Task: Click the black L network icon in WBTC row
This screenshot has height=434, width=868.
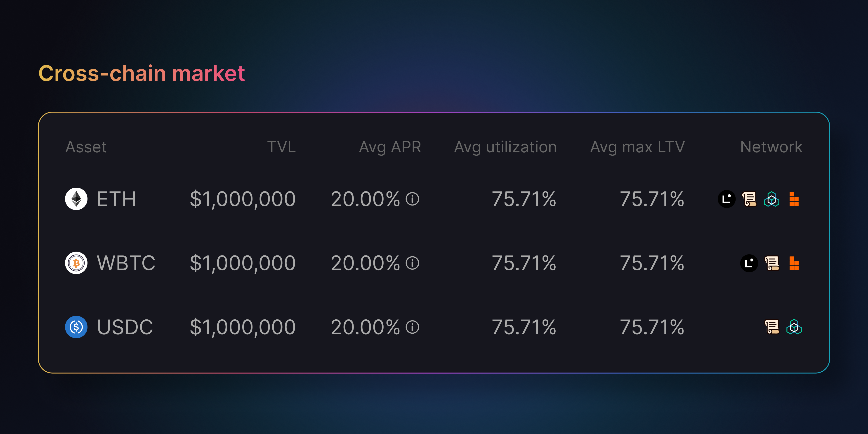Action: 749,263
